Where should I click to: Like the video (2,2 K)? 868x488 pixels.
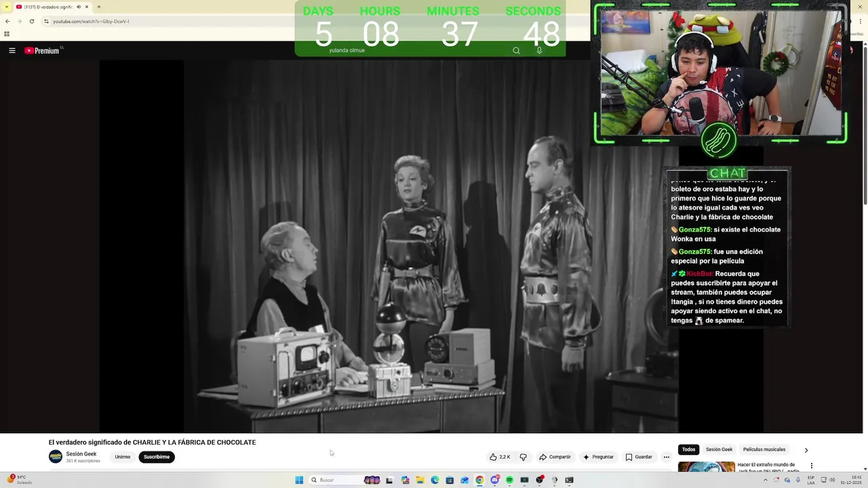click(500, 457)
